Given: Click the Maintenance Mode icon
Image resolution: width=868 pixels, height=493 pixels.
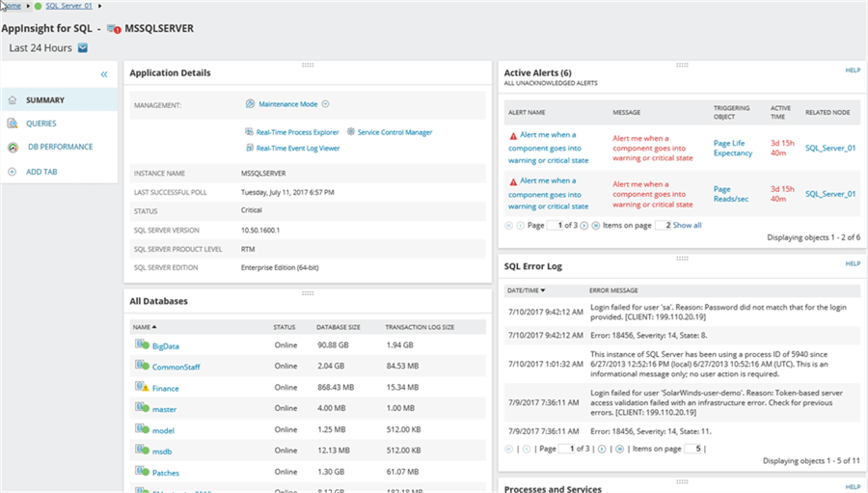Looking at the screenshot, I should coord(250,103).
